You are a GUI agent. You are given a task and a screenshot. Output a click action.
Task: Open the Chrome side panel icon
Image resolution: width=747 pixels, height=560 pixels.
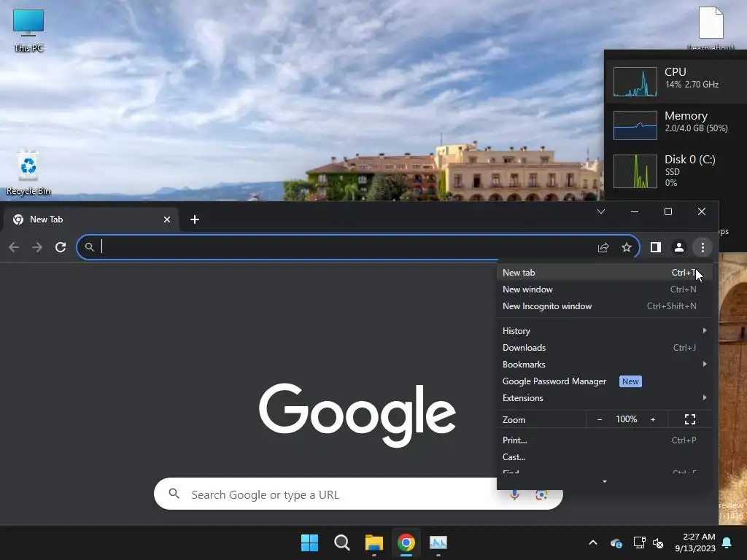(656, 247)
